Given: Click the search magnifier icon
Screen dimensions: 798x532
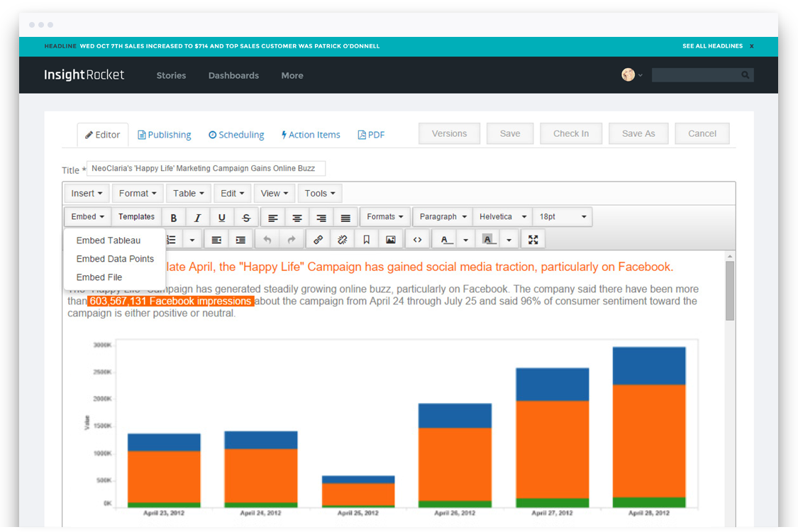Looking at the screenshot, I should [x=745, y=75].
